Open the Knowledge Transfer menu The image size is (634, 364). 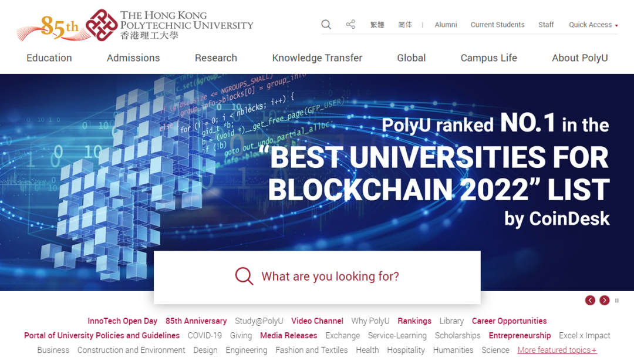(x=317, y=58)
